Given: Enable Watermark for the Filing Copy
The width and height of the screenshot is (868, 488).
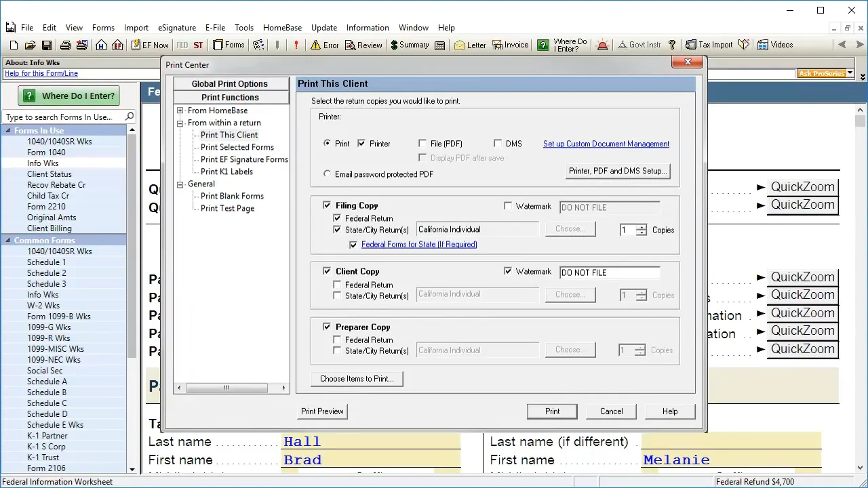Looking at the screenshot, I should 509,206.
